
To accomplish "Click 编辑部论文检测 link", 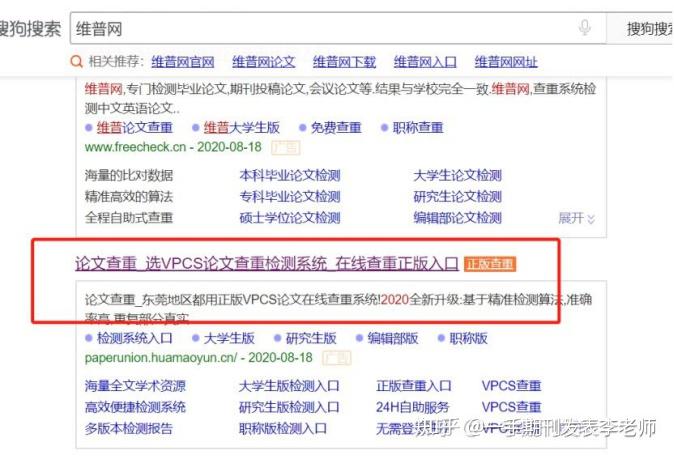I will tap(457, 217).
